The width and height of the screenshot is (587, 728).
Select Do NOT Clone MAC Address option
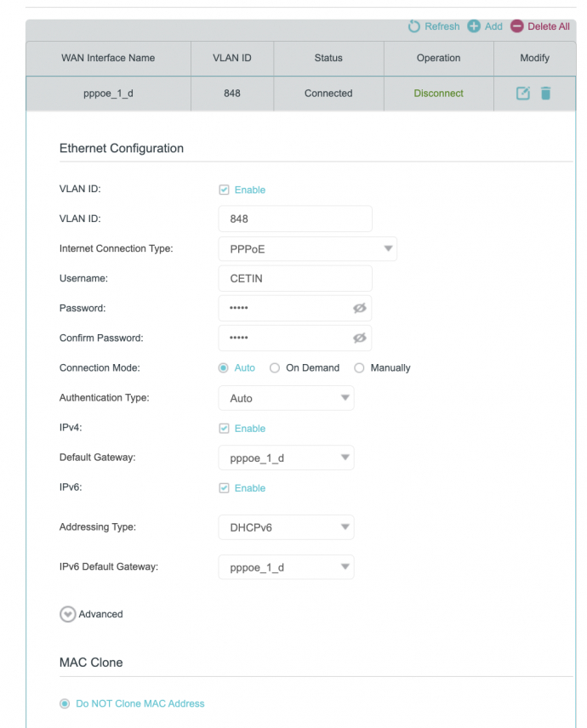tap(65, 703)
